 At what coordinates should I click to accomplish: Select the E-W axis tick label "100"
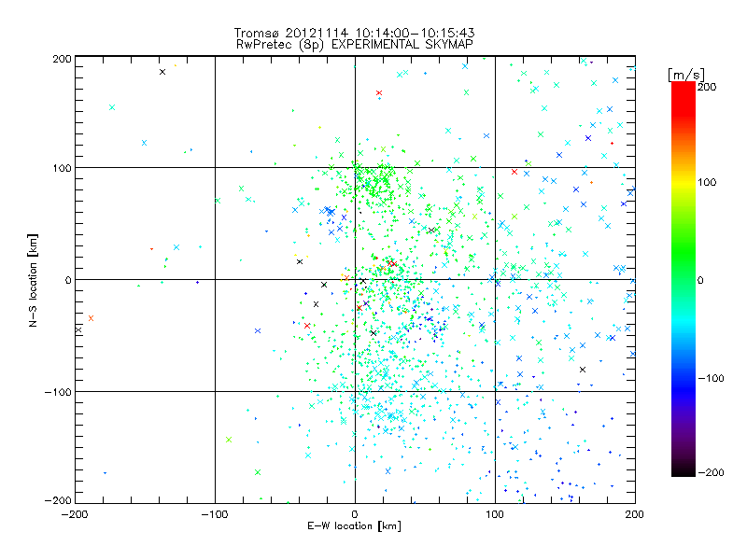495,514
